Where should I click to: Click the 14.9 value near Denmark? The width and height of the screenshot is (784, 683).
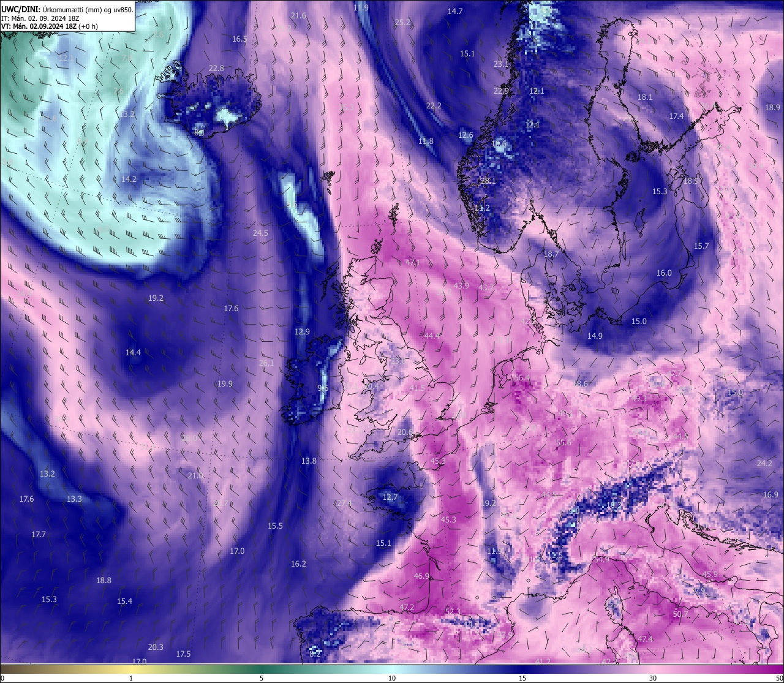click(595, 336)
